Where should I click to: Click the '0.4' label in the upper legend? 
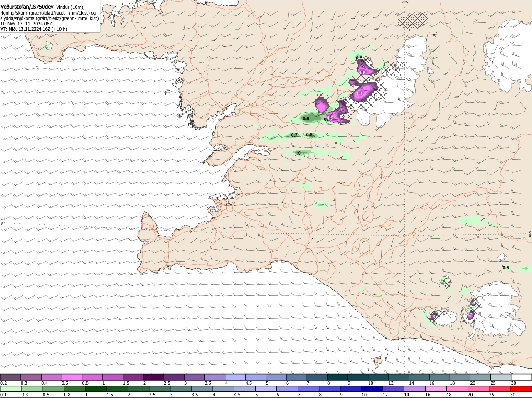tap(44, 383)
